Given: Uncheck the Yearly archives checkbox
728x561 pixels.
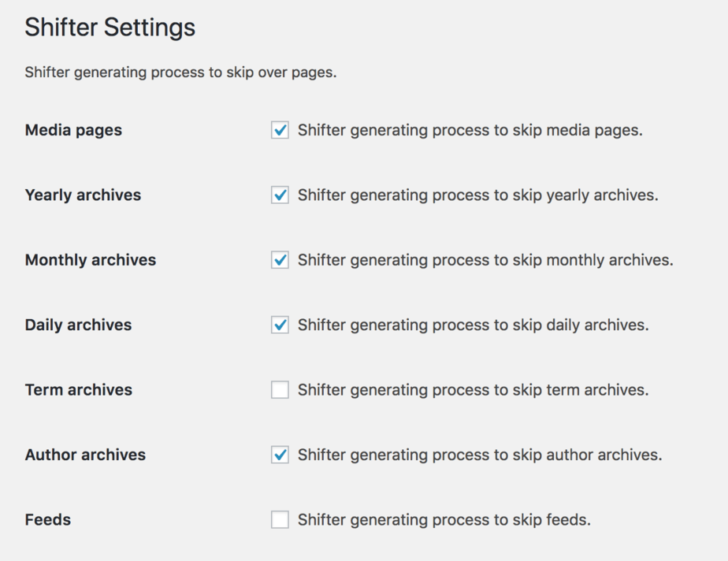Looking at the screenshot, I should point(280,195).
